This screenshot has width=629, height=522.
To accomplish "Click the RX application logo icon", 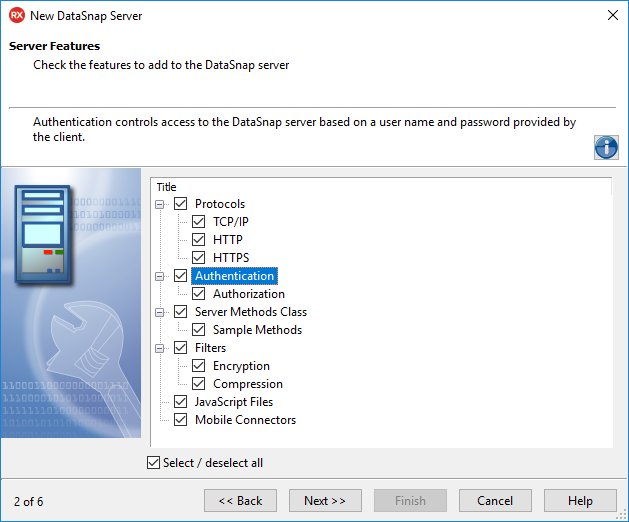I will (16, 15).
